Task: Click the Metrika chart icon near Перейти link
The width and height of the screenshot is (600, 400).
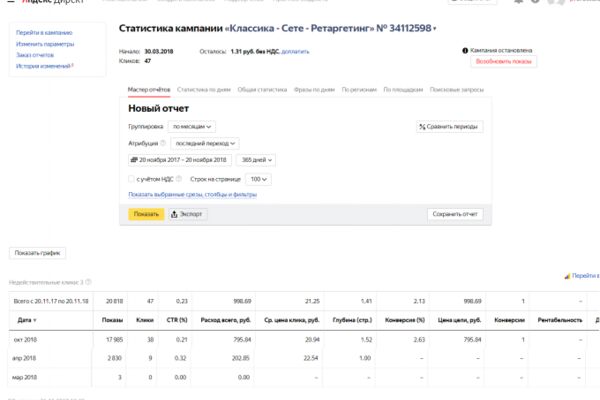Action: pos(567,276)
